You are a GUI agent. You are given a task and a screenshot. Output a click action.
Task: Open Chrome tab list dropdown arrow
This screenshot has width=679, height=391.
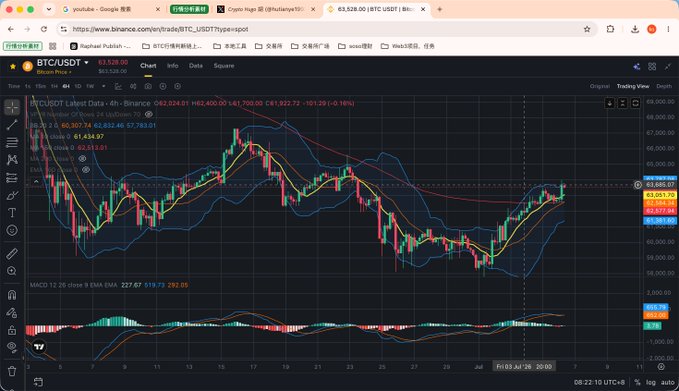[x=49, y=9]
